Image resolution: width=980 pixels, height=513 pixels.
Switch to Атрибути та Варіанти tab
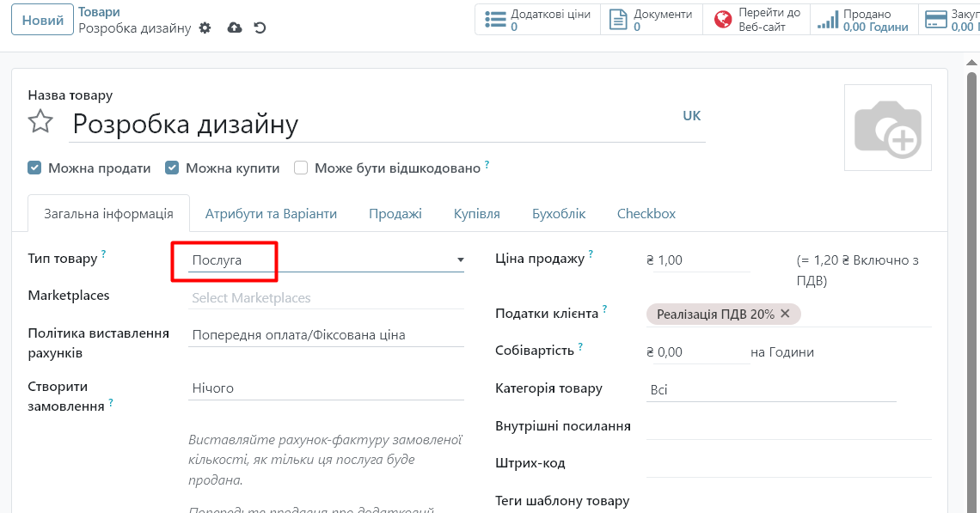point(271,214)
